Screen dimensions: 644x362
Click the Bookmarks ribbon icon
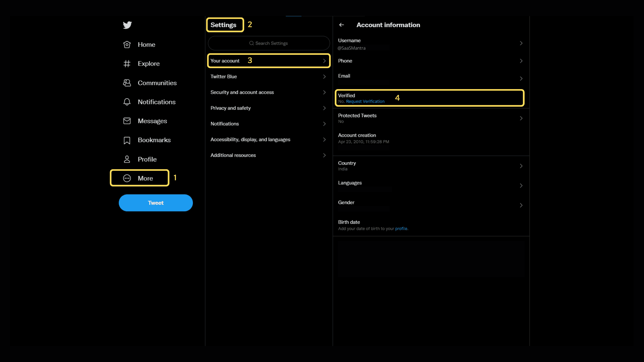click(x=127, y=140)
